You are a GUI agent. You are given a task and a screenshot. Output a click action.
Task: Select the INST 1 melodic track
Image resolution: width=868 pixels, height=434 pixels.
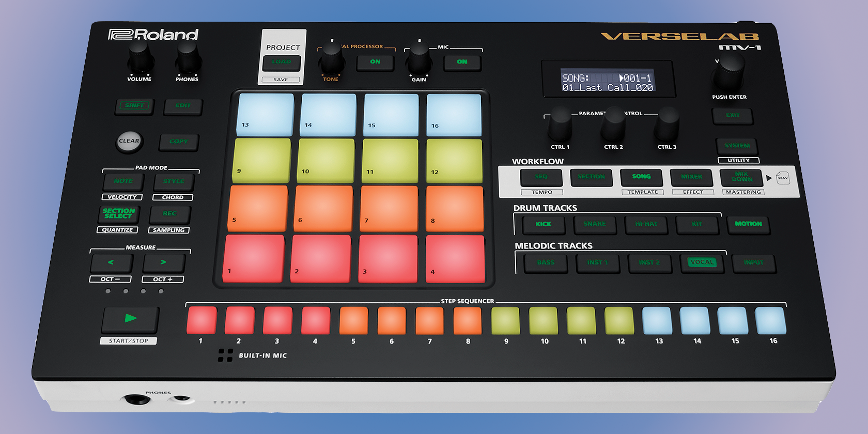tap(597, 263)
